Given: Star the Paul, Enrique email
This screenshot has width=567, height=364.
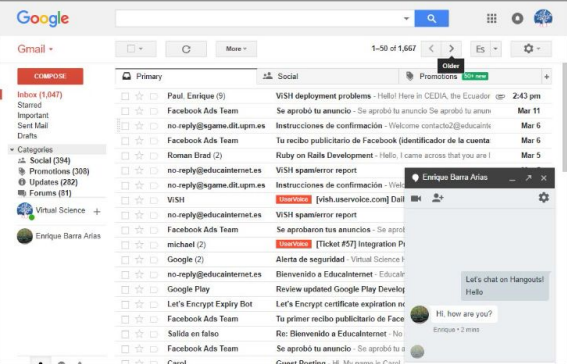Looking at the screenshot, I should click(x=139, y=96).
